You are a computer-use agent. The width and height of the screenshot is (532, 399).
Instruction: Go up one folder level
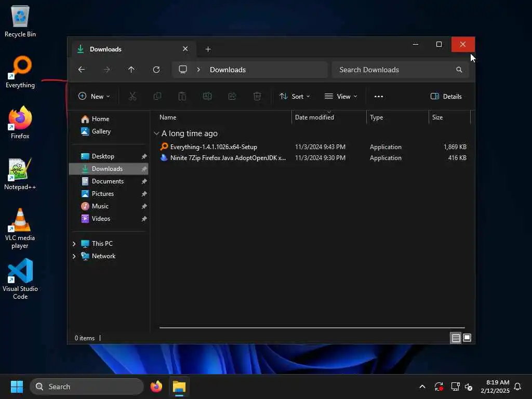[x=131, y=70]
